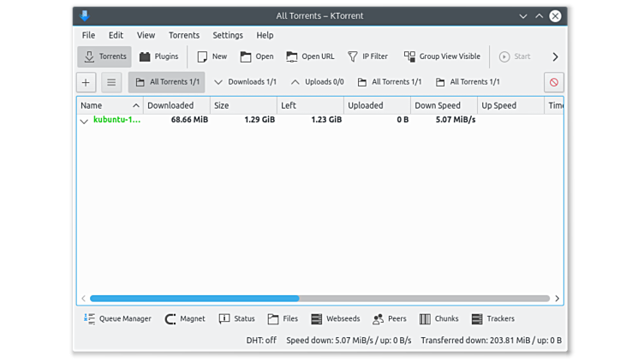The height and width of the screenshot is (362, 644).
Task: Open the tab list menu button
Action: pyautogui.click(x=110, y=82)
